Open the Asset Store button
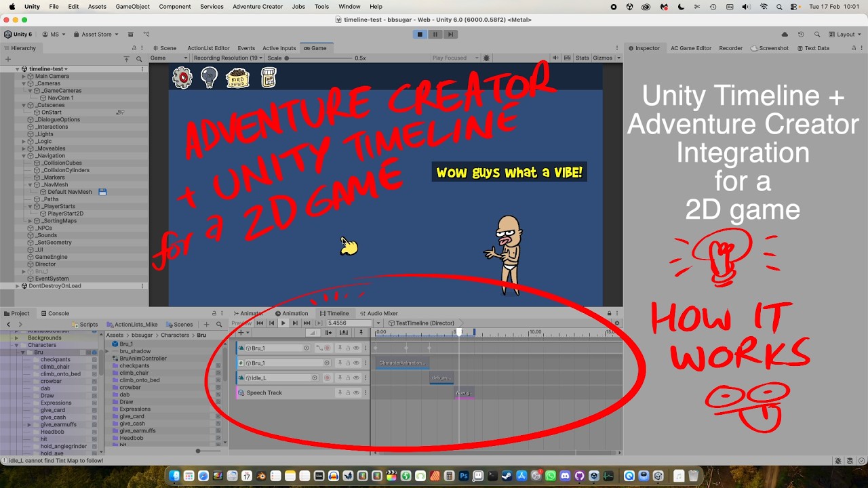Screen dimensions: 868x488 (96, 35)
